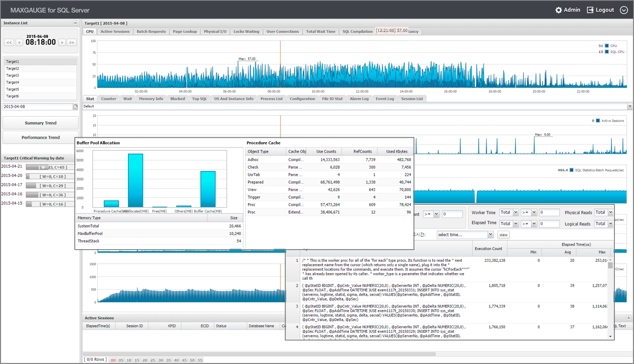
Task: Switch to the Locks Waiting tab
Action: coord(246,32)
